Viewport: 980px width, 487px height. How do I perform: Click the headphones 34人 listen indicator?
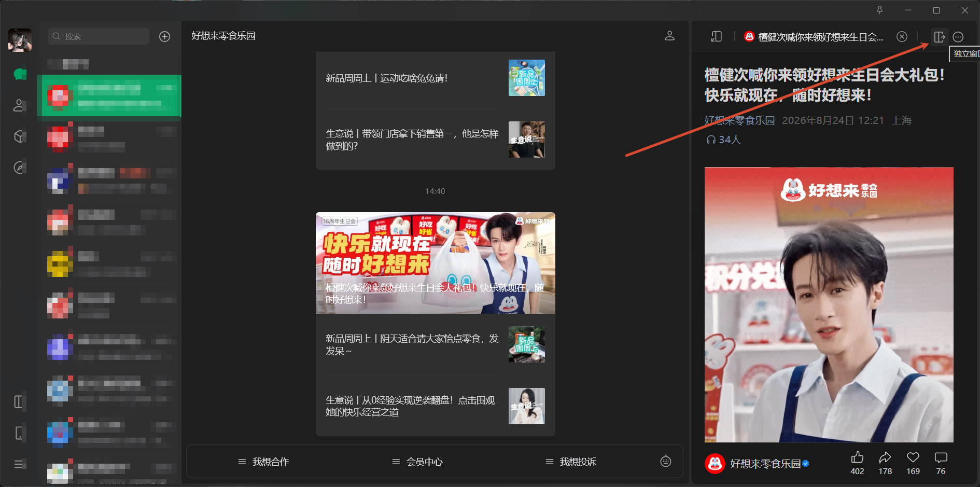(x=723, y=140)
